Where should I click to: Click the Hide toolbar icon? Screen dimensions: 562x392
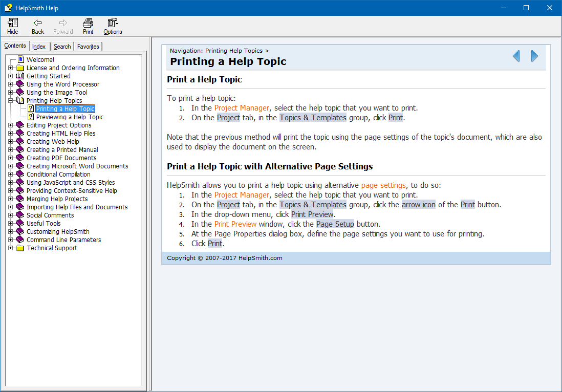click(x=13, y=23)
